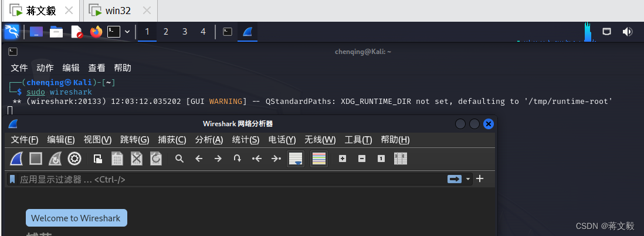Image resolution: width=644 pixels, height=236 pixels.
Task: Switch to workspace 1
Action: tap(147, 32)
